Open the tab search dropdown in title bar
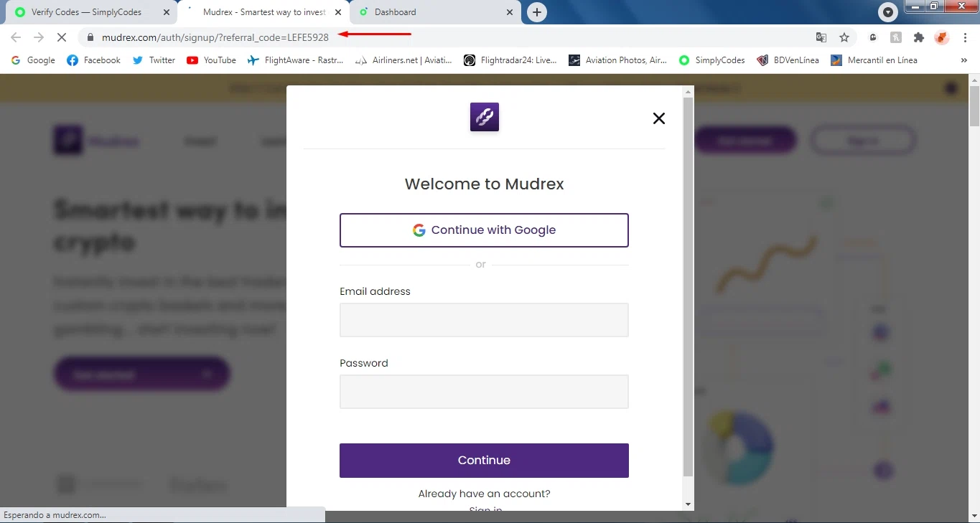Viewport: 980px width, 523px height. pyautogui.click(x=889, y=12)
